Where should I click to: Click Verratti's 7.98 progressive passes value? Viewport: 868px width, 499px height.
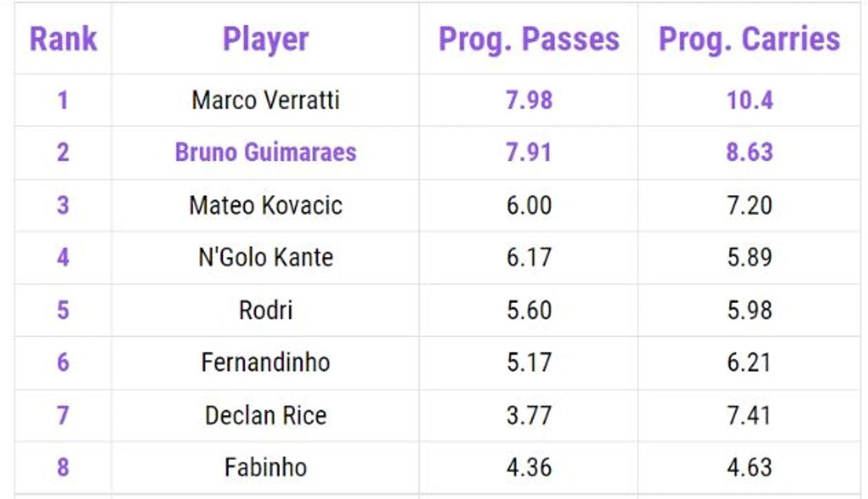pyautogui.click(x=529, y=100)
